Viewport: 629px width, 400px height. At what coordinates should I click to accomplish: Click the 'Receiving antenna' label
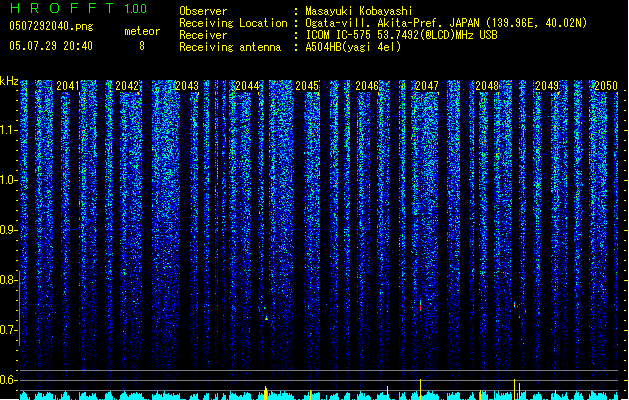230,47
